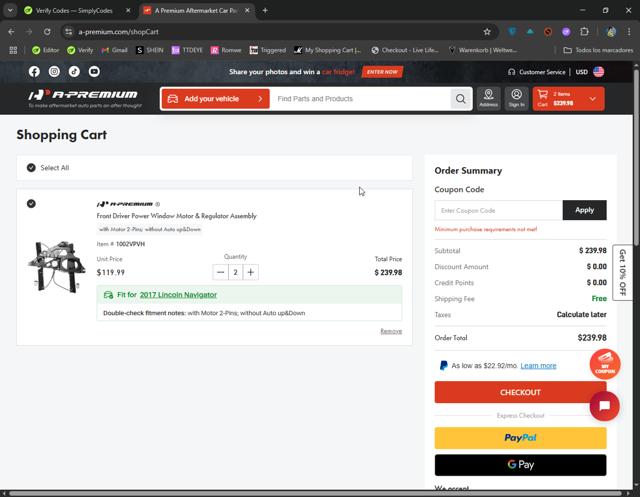Switch to Verify Codes SimplyCodes tab
The image size is (640, 497).
74,11
